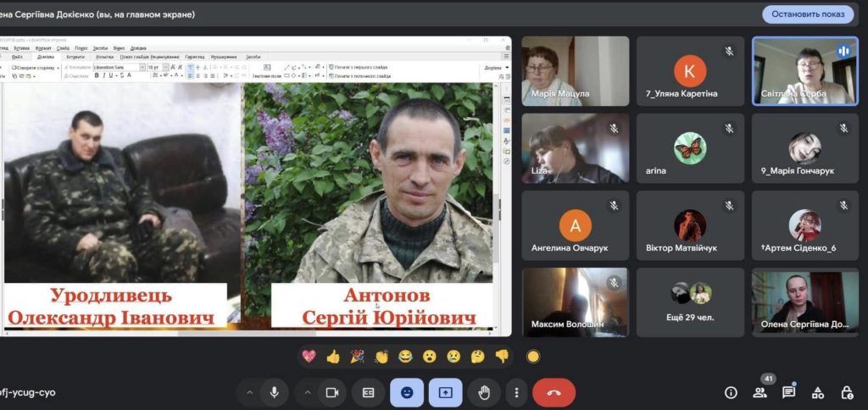868x410 pixels.
Task: Click the emoji reactions button
Action: pyautogui.click(x=407, y=392)
